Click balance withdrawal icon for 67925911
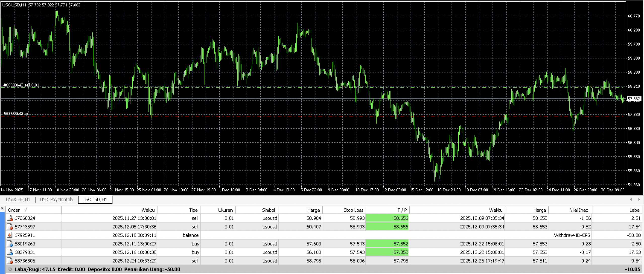The image size is (644, 274). [10, 235]
